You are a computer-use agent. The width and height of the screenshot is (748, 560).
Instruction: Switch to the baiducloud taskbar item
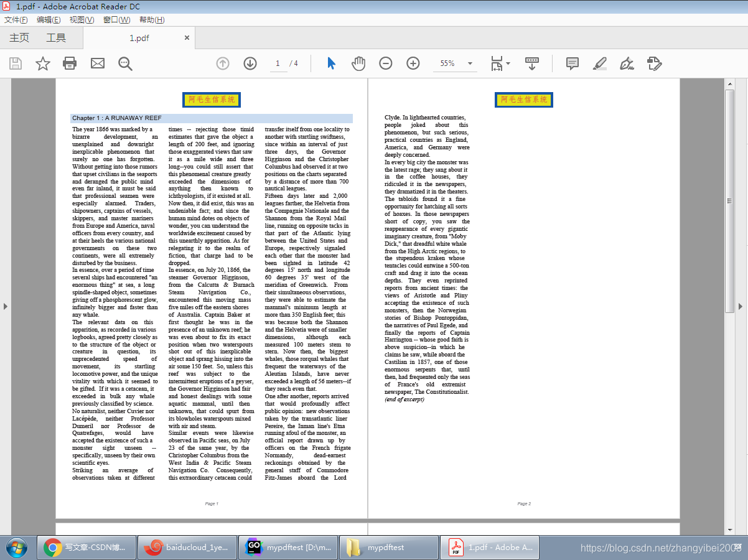(x=186, y=548)
